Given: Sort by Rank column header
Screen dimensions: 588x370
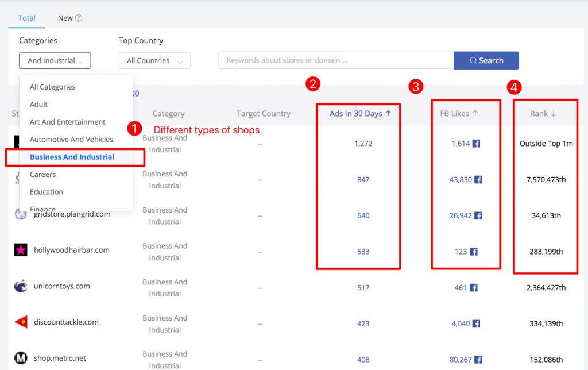Looking at the screenshot, I should (x=543, y=114).
